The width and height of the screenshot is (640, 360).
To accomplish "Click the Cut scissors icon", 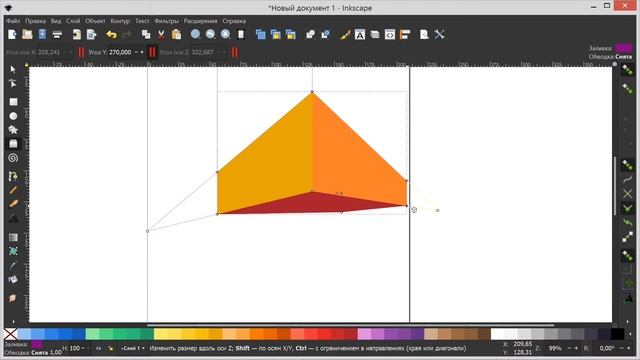I will 161,35.
